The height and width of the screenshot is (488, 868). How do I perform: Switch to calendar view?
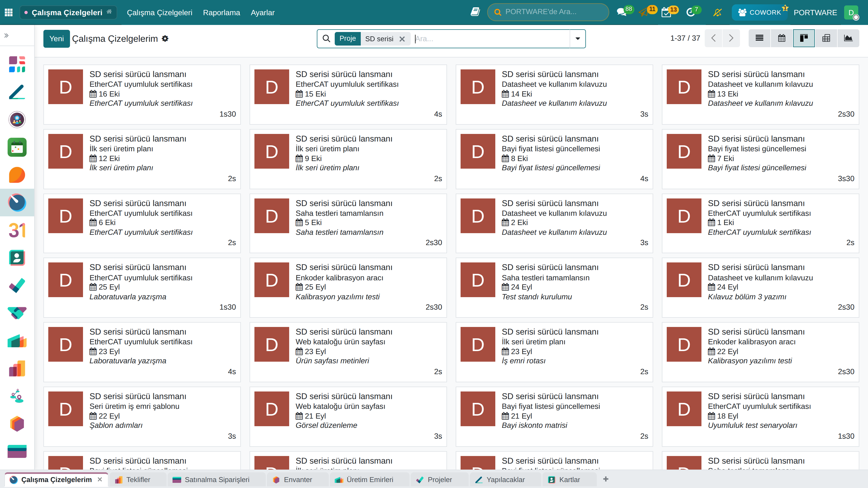point(782,38)
